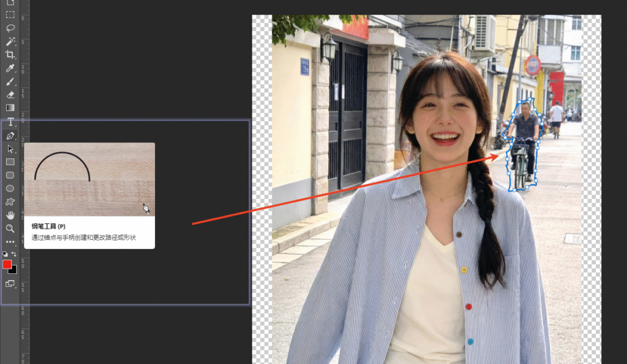This screenshot has width=627, height=364.
Task: Select the Gradient tool
Action: [10, 107]
